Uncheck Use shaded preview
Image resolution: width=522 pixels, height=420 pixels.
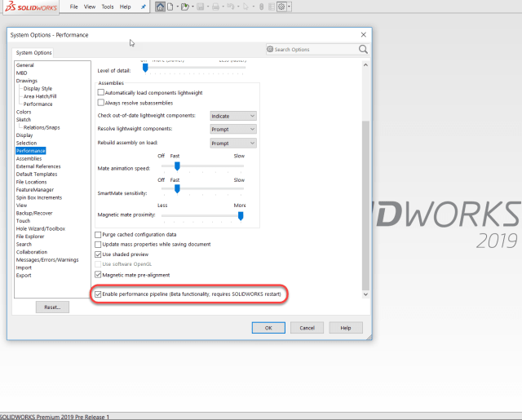pos(98,254)
